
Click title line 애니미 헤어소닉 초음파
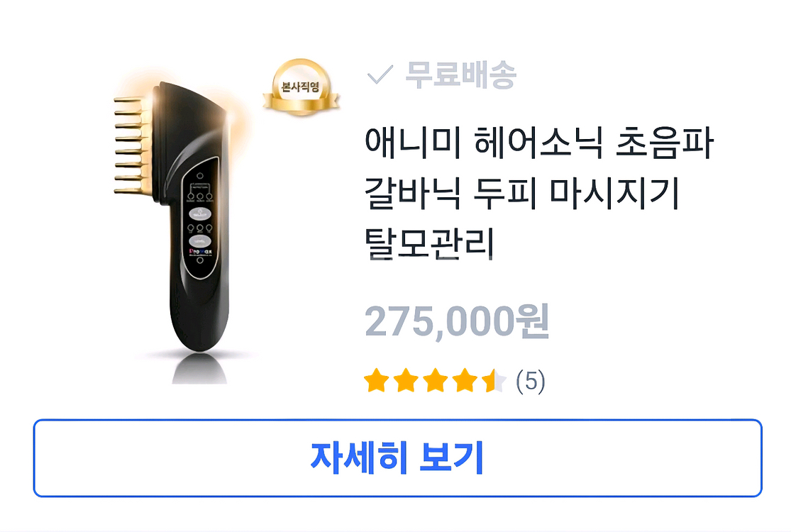coord(538,142)
